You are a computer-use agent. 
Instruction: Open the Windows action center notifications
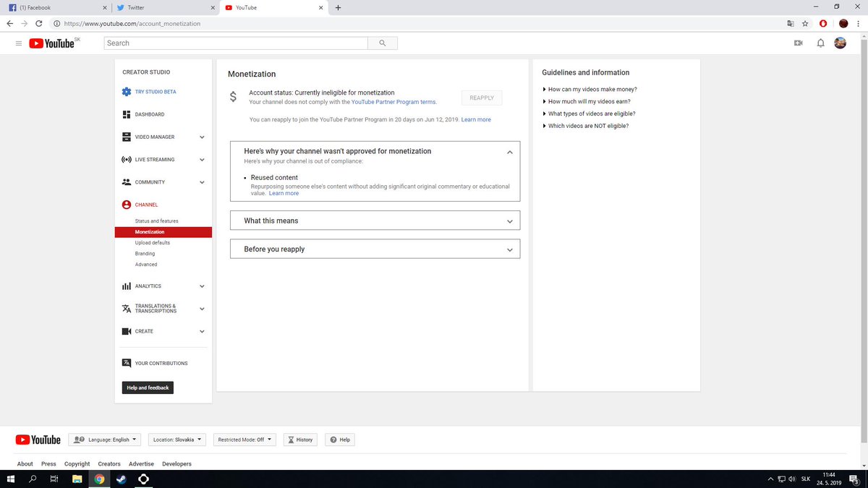tap(854, 479)
